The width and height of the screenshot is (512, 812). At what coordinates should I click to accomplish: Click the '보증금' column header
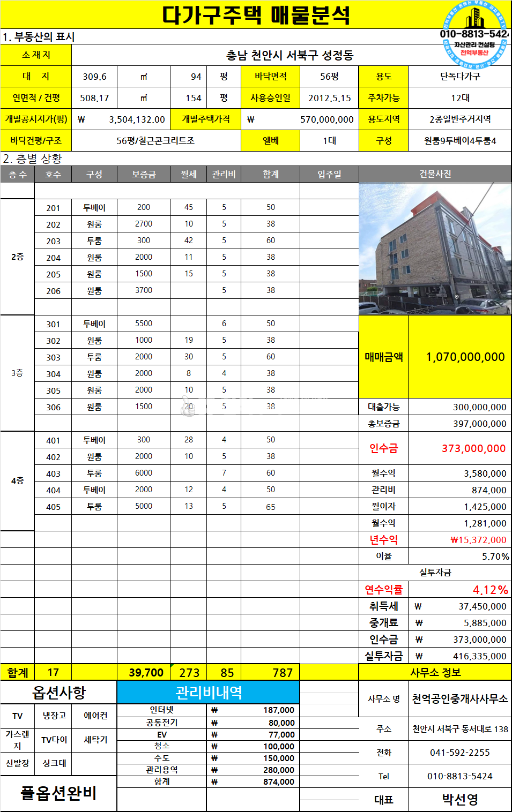tap(144, 175)
